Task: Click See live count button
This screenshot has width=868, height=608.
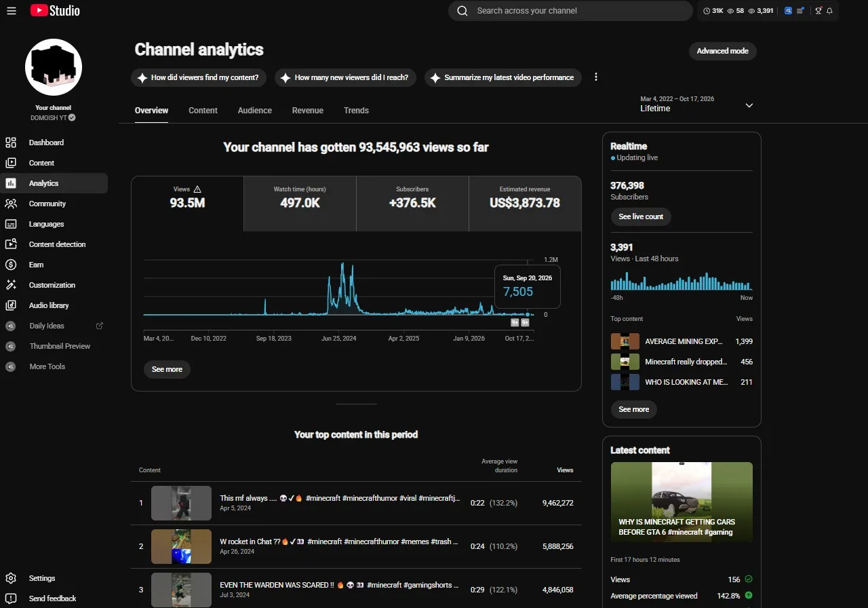Action: 641,216
